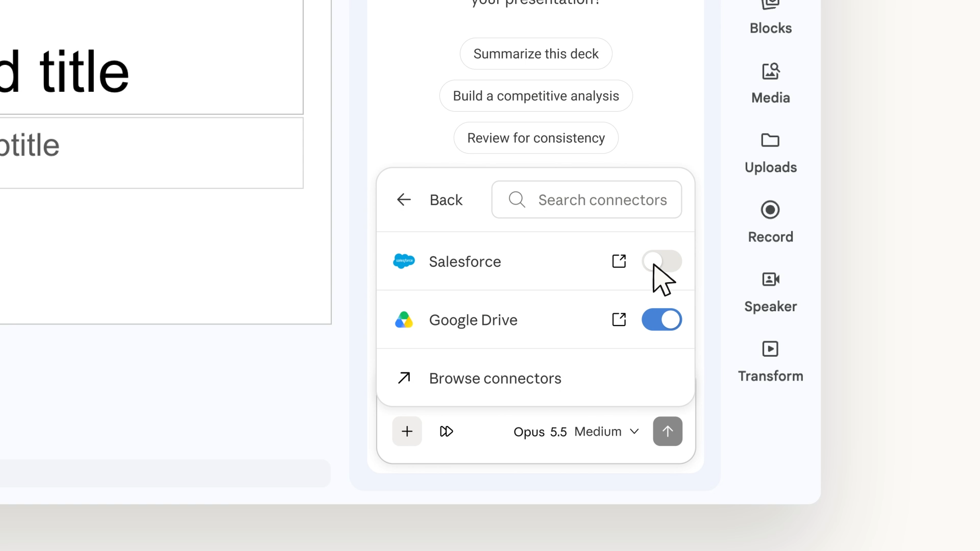Open Google Drive connector in external window
This screenshot has width=980, height=551.
(x=619, y=320)
